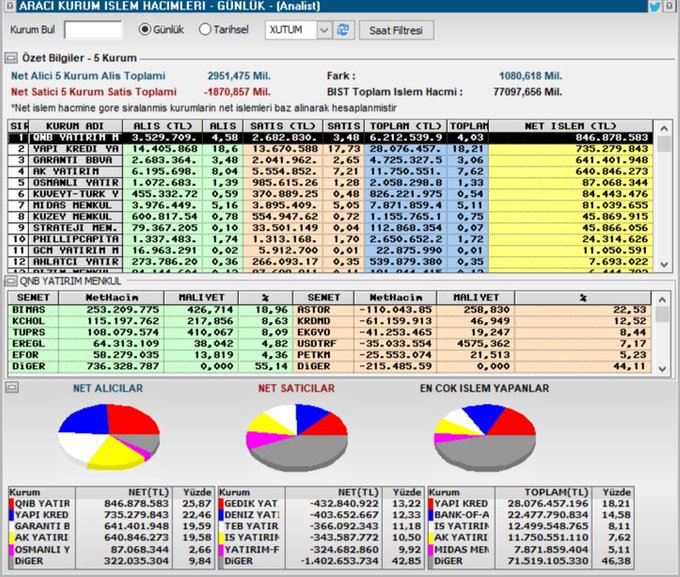
Task: Click the KRDMD stock row
Action: (x=472, y=321)
